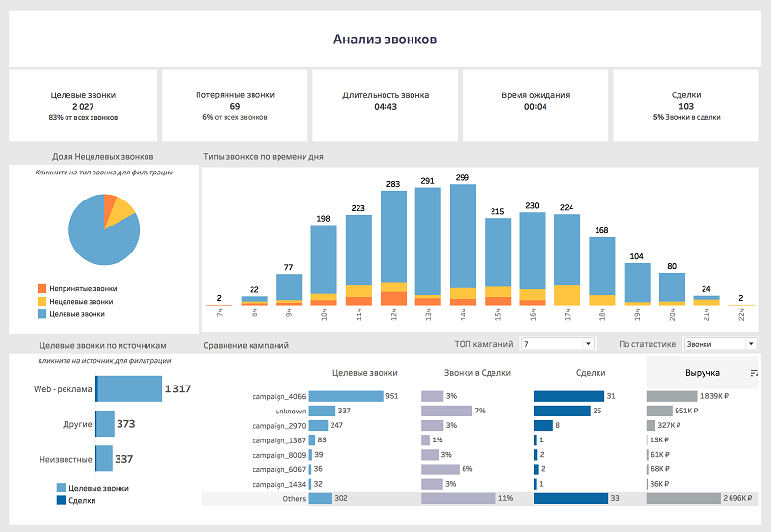Open the ТОП кампаний dropdown showing 7

558,344
